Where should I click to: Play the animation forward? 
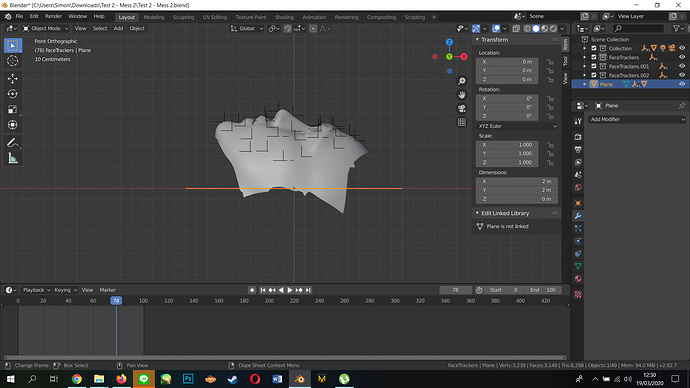[x=290, y=290]
